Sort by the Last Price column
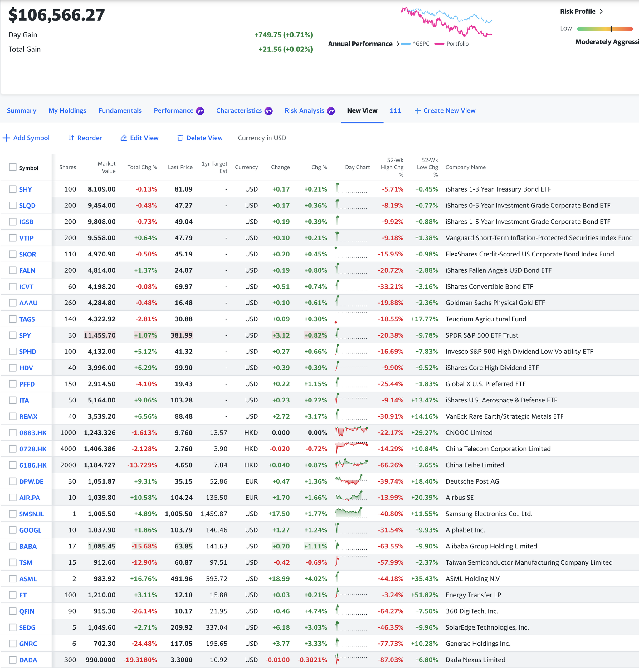This screenshot has width=639, height=672. [x=180, y=167]
